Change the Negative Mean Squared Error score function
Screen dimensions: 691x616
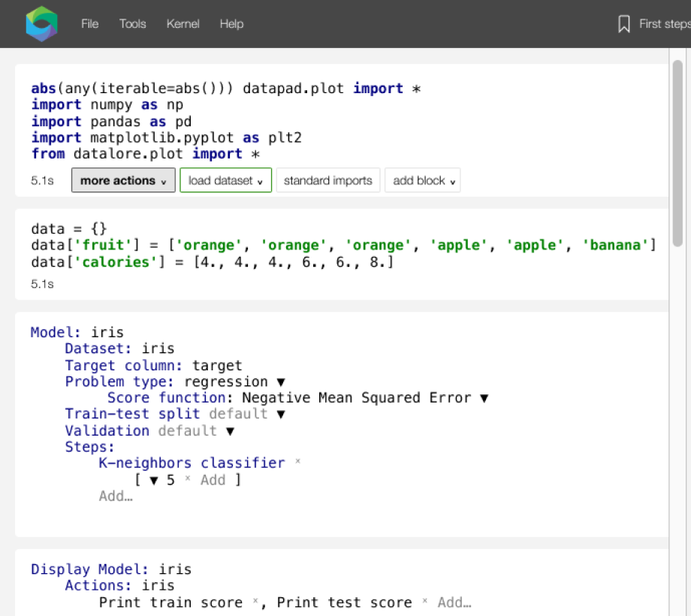coord(484,398)
